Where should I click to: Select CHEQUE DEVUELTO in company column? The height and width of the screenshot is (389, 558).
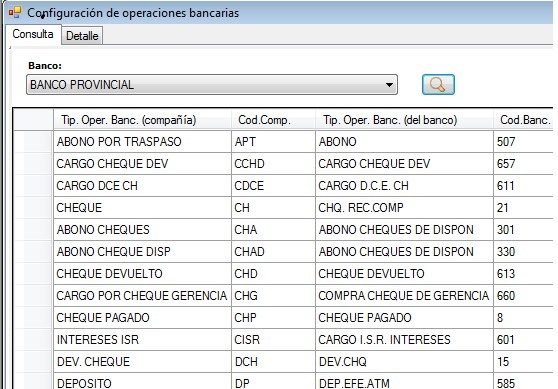pos(142,274)
